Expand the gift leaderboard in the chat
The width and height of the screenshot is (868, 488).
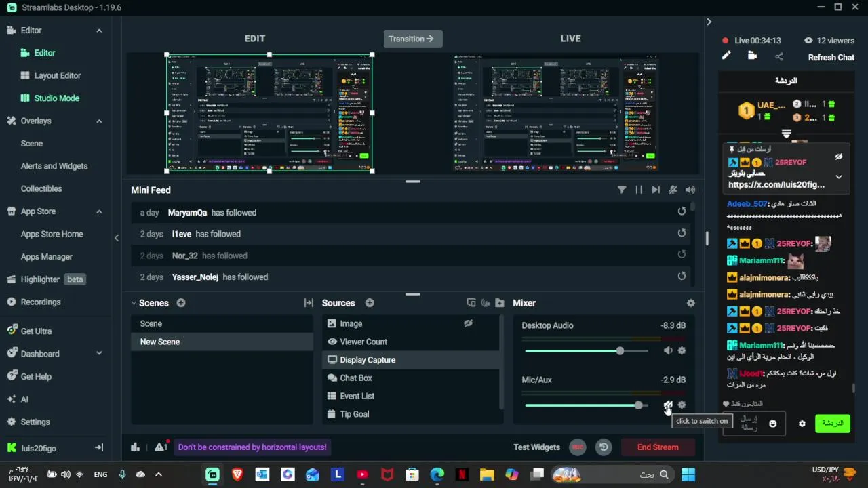pyautogui.click(x=787, y=134)
